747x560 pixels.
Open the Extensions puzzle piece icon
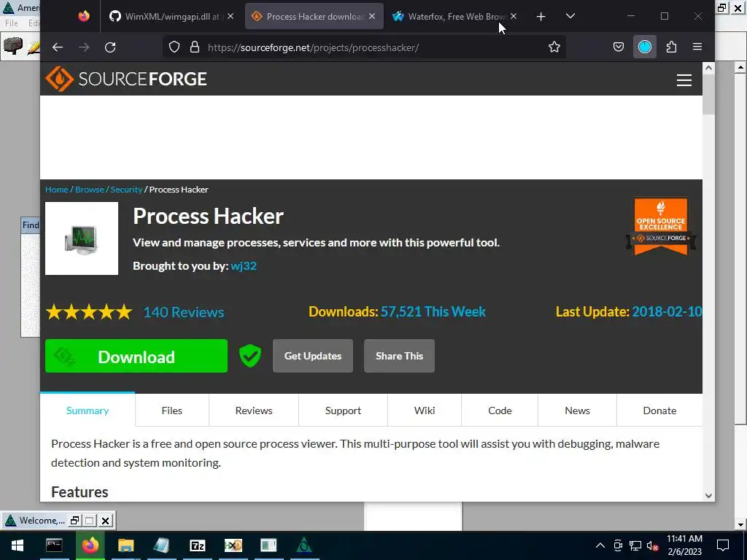671,47
